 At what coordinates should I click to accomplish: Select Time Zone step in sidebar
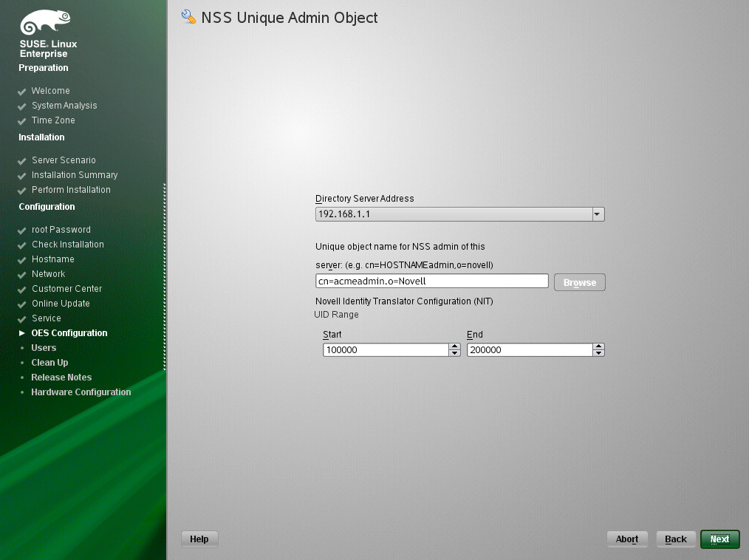53,120
